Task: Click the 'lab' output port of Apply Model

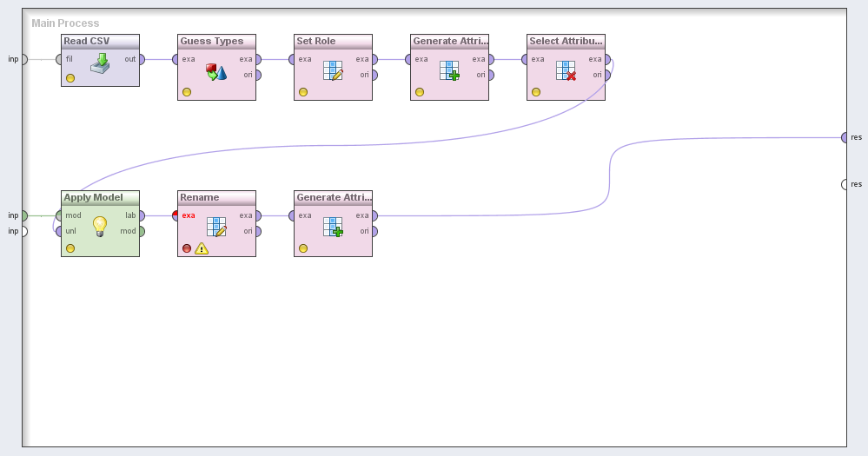Action: click(x=142, y=215)
